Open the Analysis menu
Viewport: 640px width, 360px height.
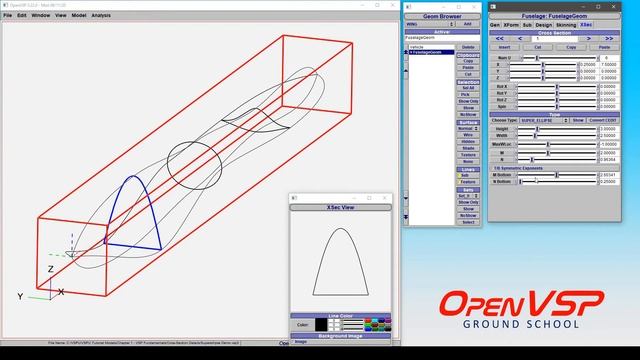pos(101,15)
